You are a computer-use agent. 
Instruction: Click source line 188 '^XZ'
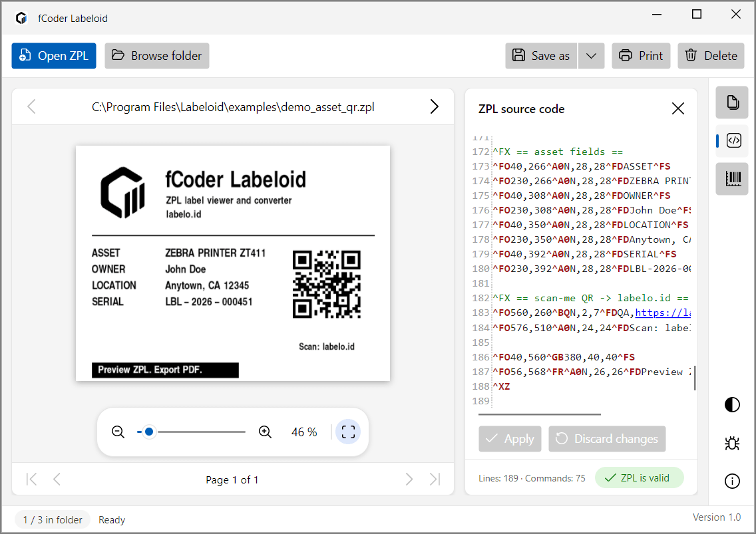[501, 386]
